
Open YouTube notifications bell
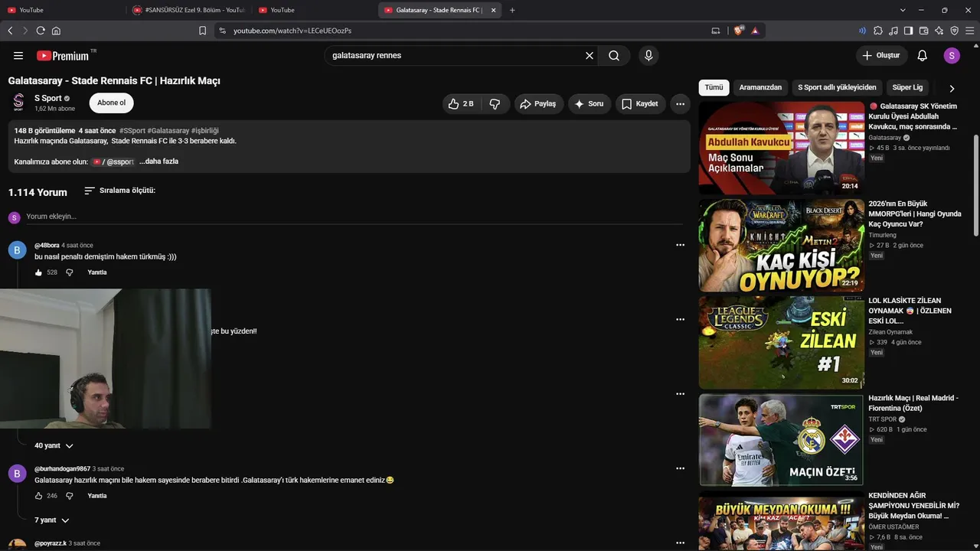[x=923, y=56]
